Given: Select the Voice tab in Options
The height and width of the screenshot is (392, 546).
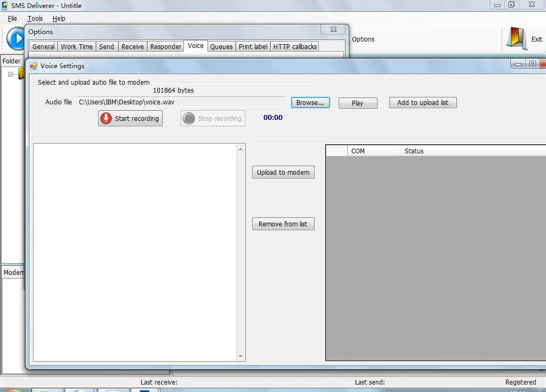Looking at the screenshot, I should tap(196, 46).
